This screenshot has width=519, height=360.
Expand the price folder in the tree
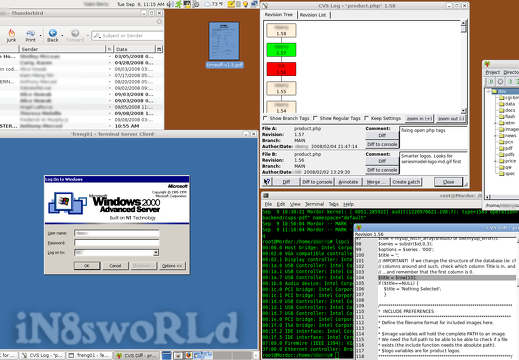495,161
